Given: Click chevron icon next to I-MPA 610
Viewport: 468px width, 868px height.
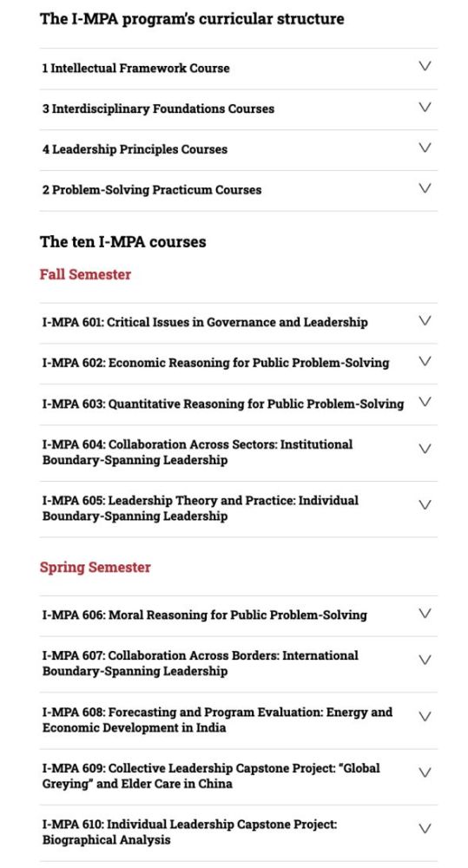Looking at the screenshot, I should pos(425,829).
